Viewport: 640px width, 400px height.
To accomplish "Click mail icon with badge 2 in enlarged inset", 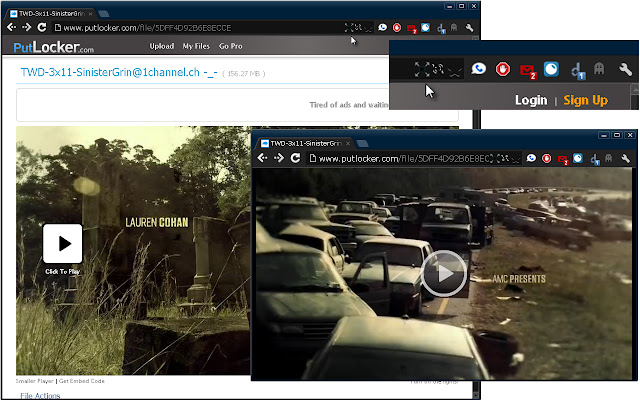I will [528, 71].
